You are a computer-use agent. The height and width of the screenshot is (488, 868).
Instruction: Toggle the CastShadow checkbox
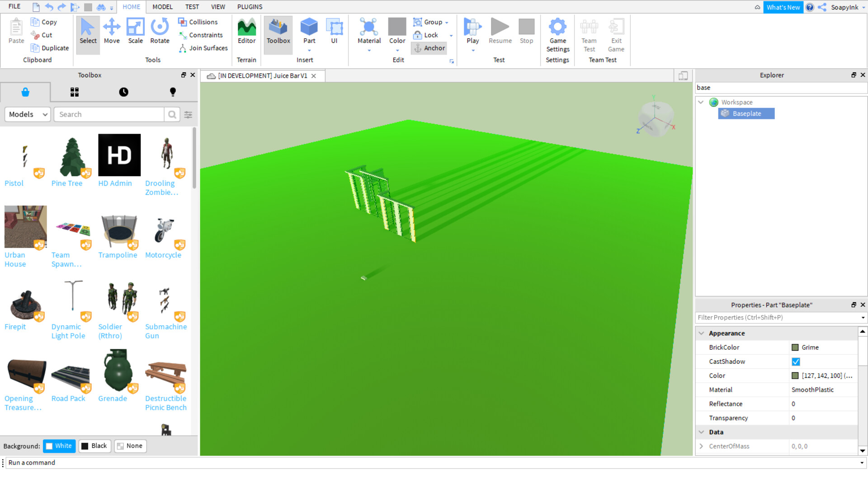tap(796, 361)
